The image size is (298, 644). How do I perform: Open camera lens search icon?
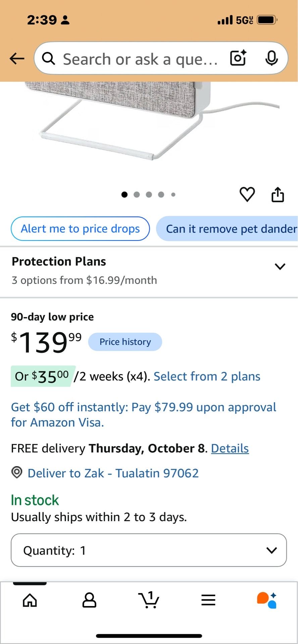pos(238,58)
